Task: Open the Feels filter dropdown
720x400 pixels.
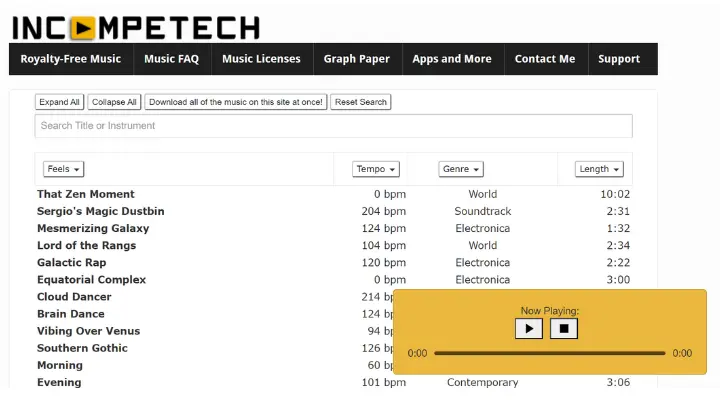Action: point(64,169)
